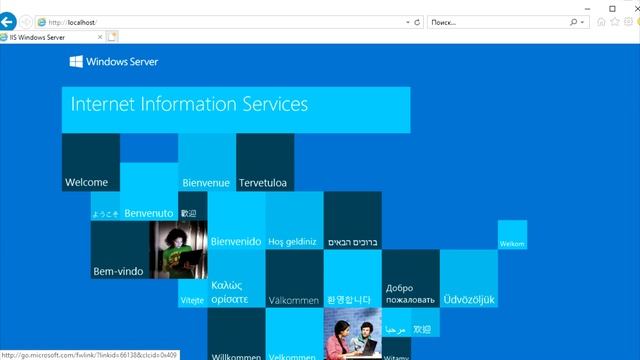The height and width of the screenshot is (360, 640).
Task: Click the Hoş geldiniz tile
Action: tap(294, 221)
